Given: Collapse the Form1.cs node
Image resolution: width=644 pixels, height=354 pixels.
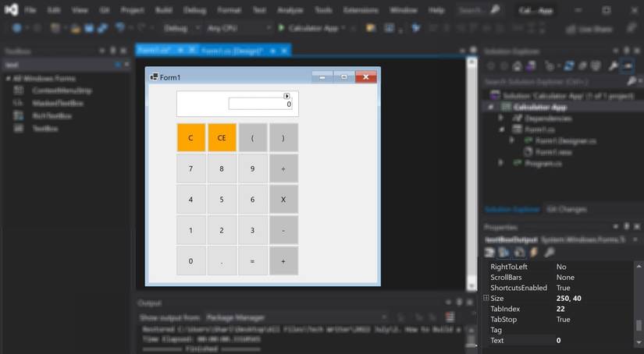Looking at the screenshot, I should click(x=501, y=129).
